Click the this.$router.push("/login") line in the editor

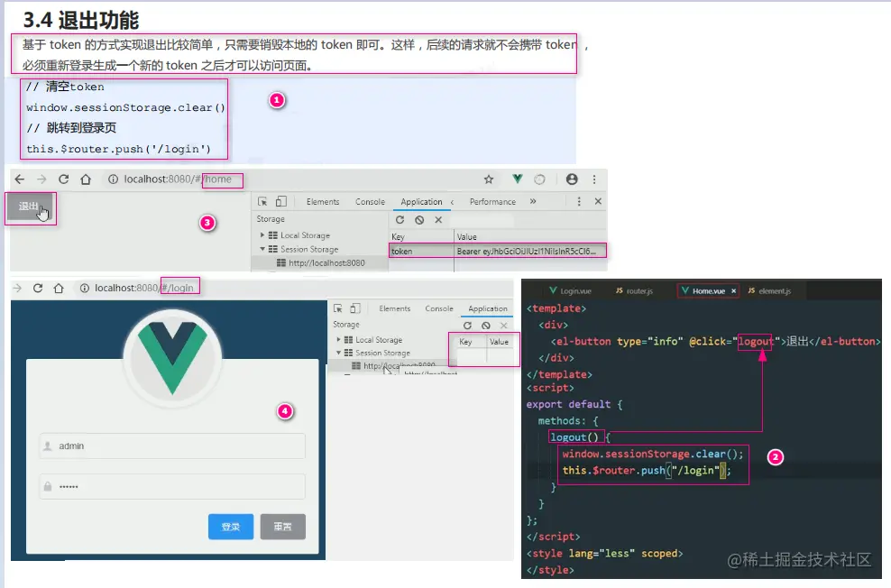[647, 471]
